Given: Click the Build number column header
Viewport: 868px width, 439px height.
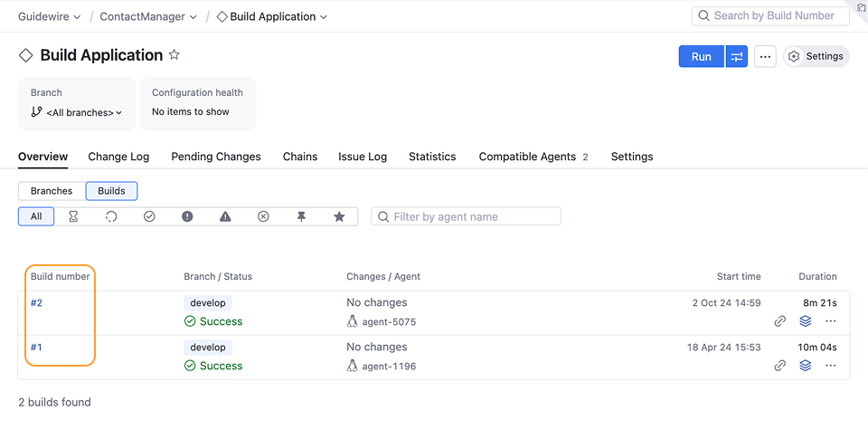Looking at the screenshot, I should pos(61,276).
